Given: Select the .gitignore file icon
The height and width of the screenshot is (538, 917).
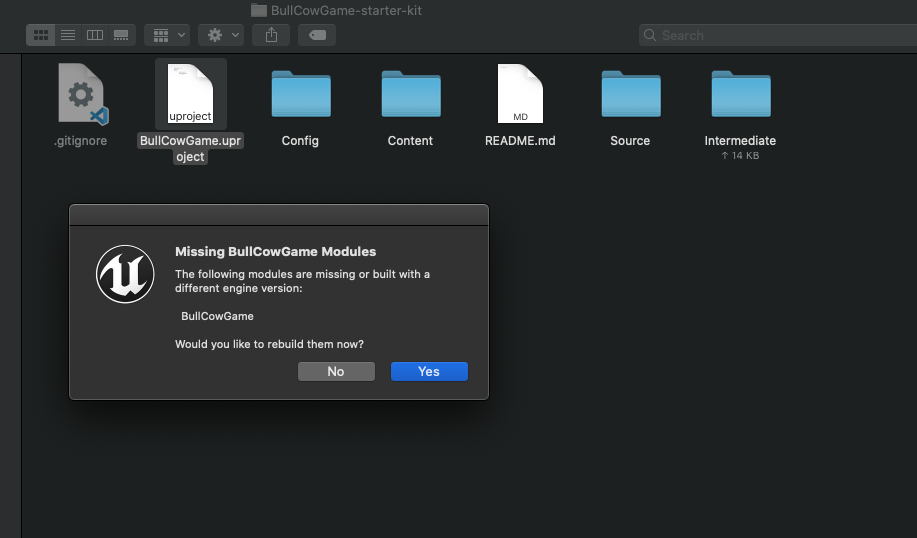Looking at the screenshot, I should [81, 94].
